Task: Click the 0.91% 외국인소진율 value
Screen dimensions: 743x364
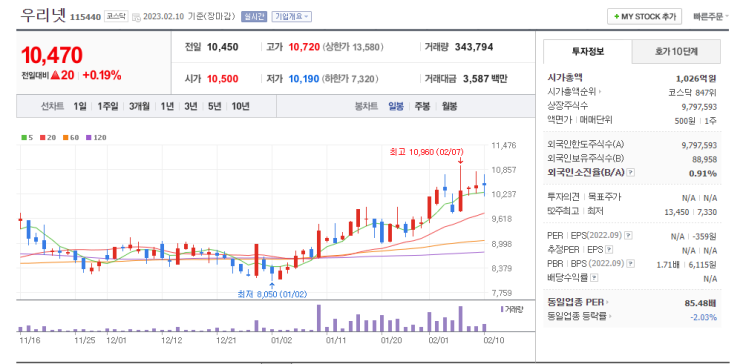Action: [703, 173]
